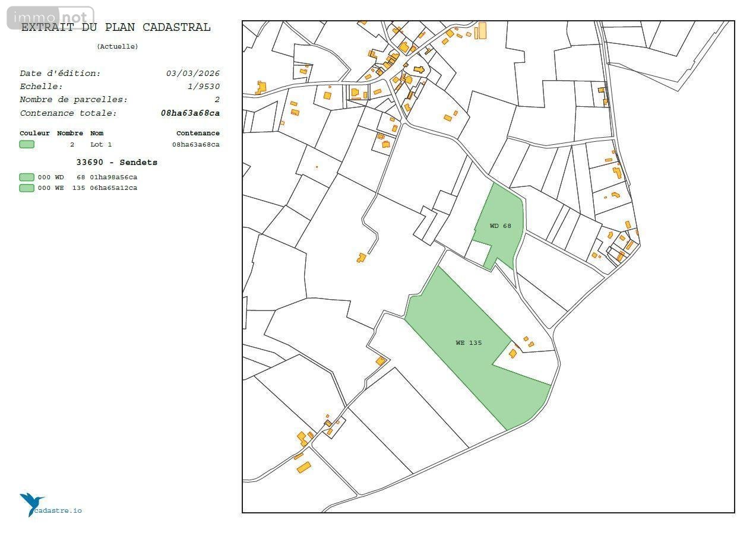
Task: Select the green swatch for parcel WD 68
Action: tap(27, 177)
